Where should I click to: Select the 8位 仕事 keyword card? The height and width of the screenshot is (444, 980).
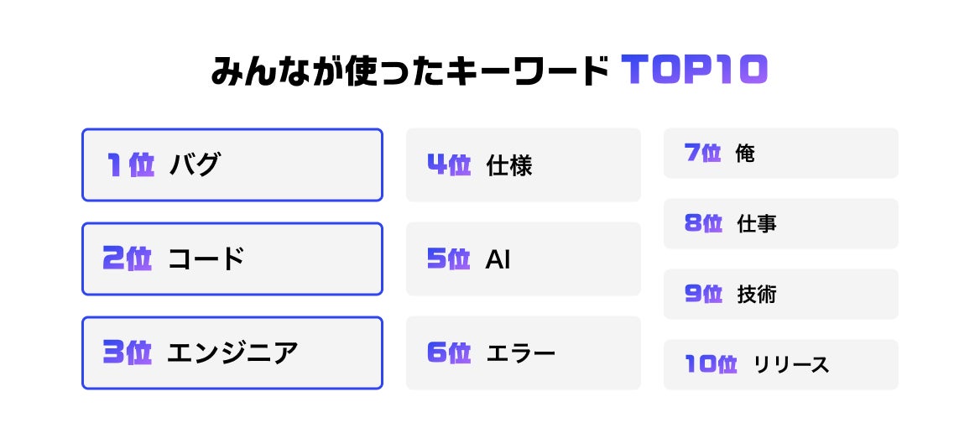tap(780, 224)
